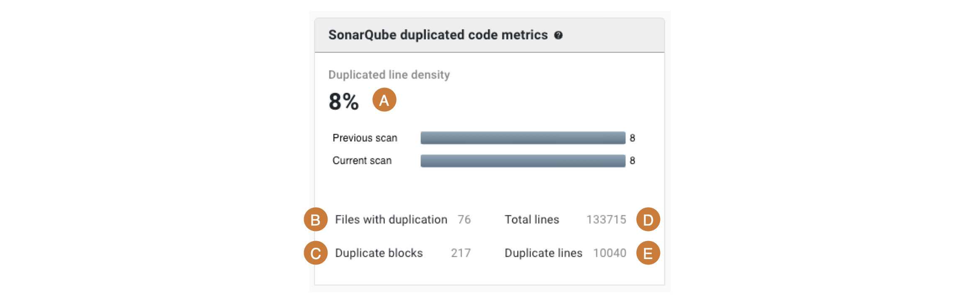Select the orange marker labeled A

[x=384, y=100]
